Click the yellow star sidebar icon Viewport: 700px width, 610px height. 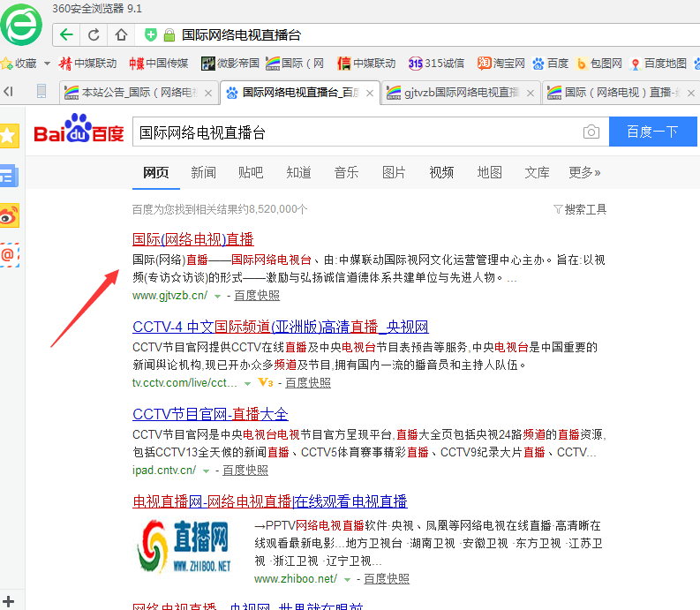(x=9, y=135)
